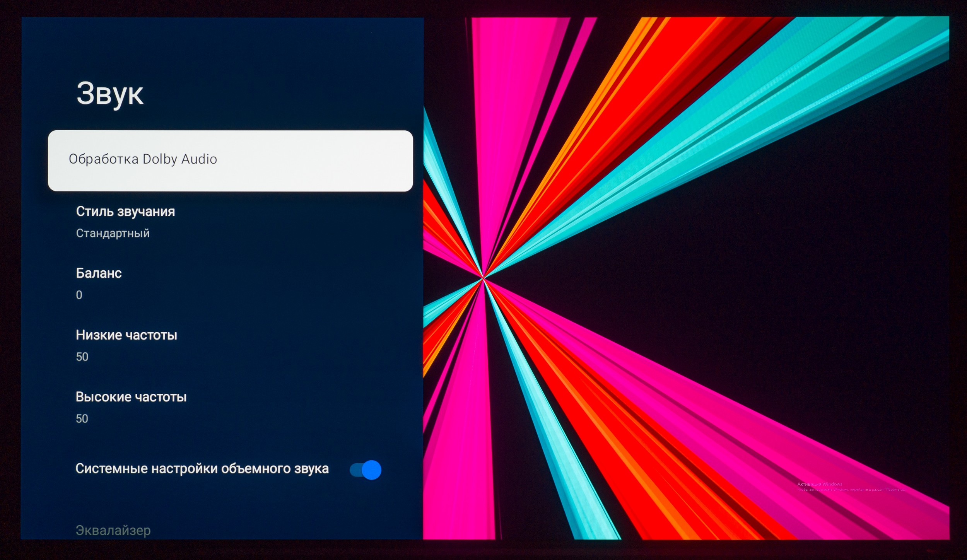Toggle the surround sound system settings switch

[365, 470]
